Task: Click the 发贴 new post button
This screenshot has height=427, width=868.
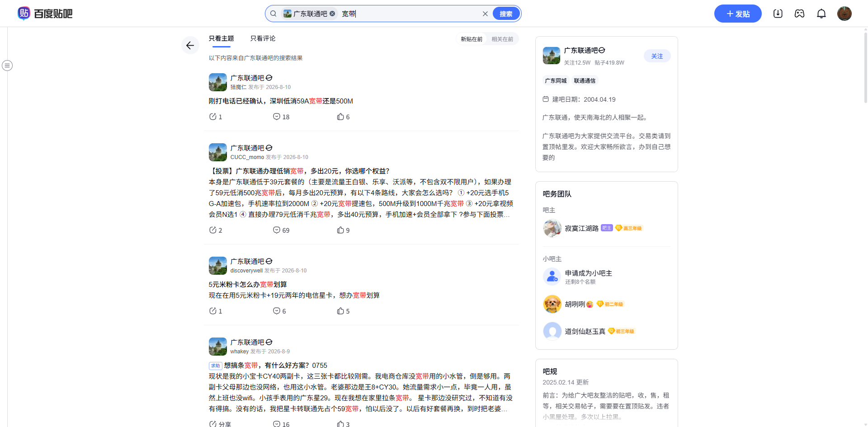Action: (x=738, y=14)
